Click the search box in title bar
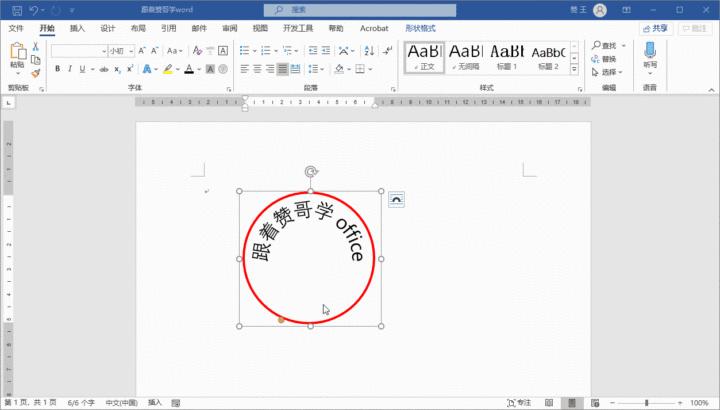This screenshot has height=410, width=720. tap(360, 10)
